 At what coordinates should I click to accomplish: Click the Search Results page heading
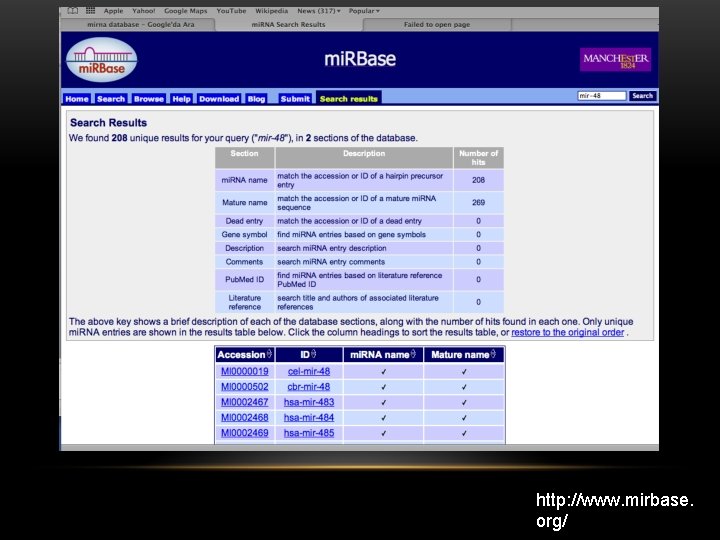108,123
